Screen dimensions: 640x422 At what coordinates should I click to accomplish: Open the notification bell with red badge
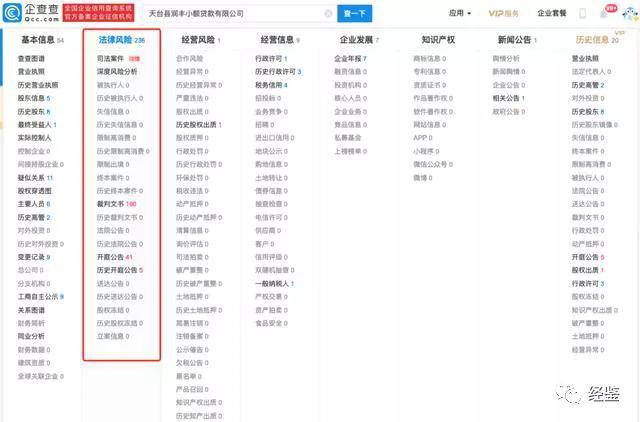click(x=604, y=13)
